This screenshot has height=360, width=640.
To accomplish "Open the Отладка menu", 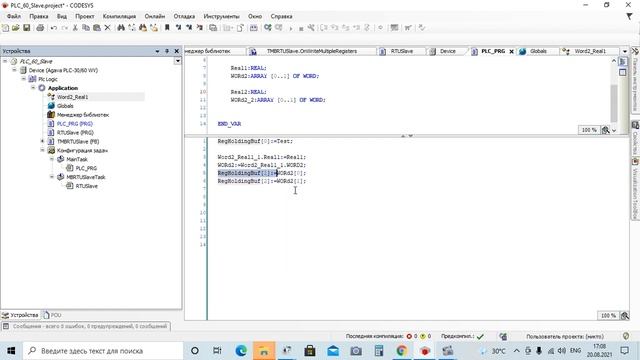I will click(x=184, y=16).
